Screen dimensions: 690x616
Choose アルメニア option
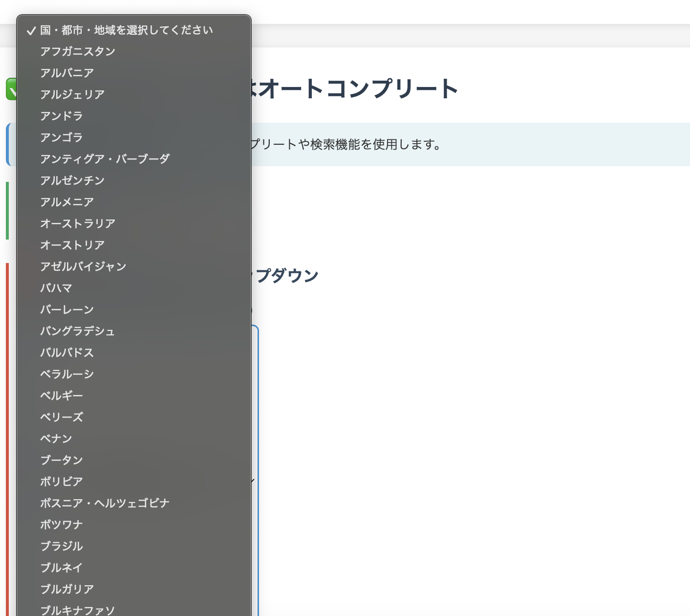(x=134, y=202)
